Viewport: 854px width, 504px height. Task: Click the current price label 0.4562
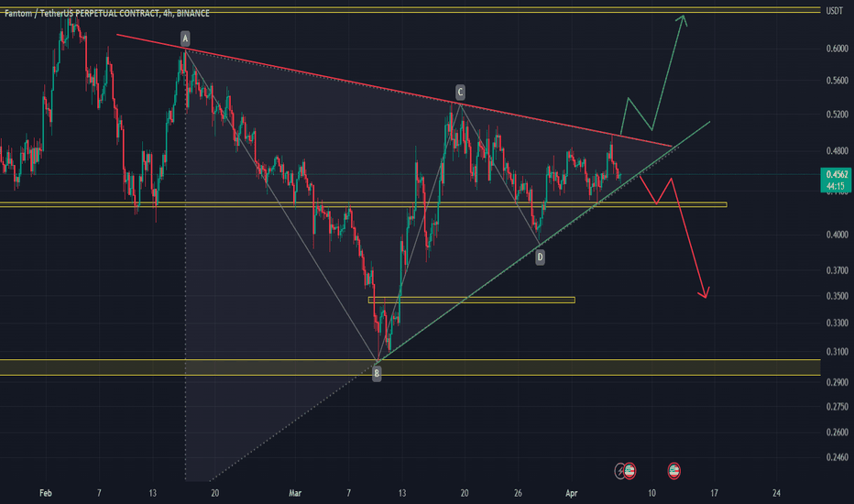837,175
